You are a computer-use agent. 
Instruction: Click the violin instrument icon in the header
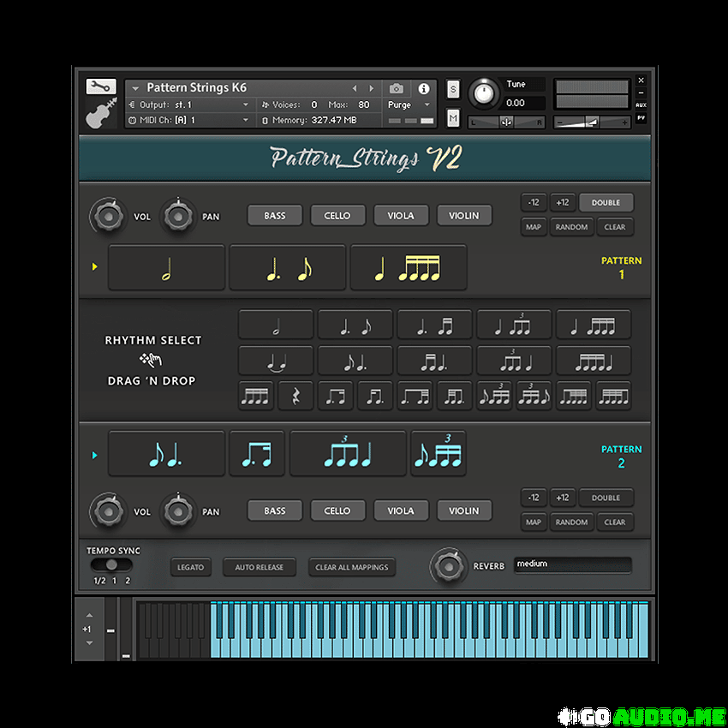click(x=101, y=112)
